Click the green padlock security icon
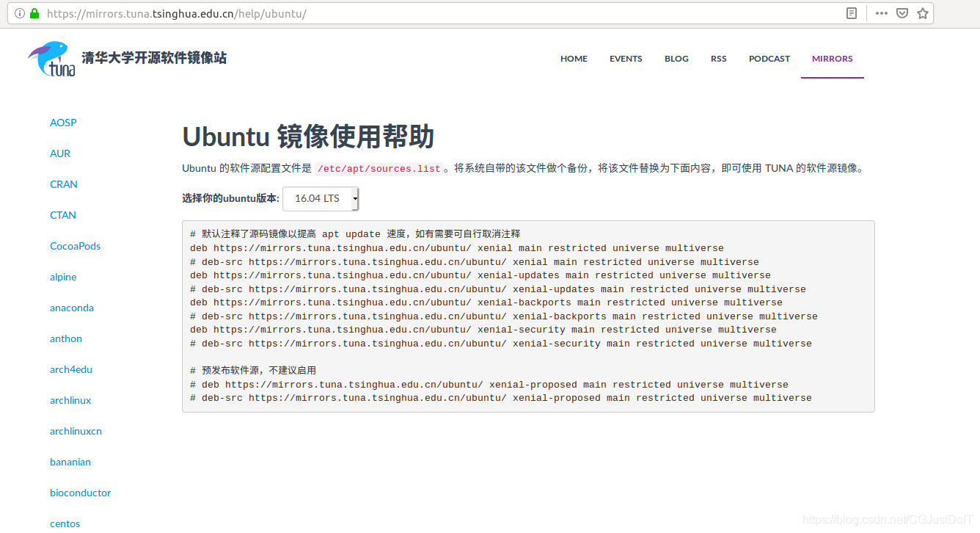 (34, 13)
